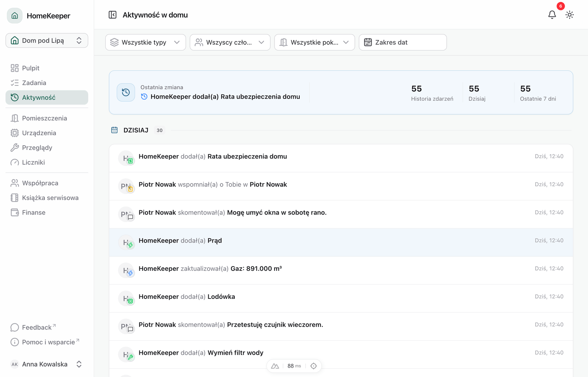Image resolution: width=588 pixels, height=377 pixels.
Task: Open Przeglądy page
Action: [47, 148]
